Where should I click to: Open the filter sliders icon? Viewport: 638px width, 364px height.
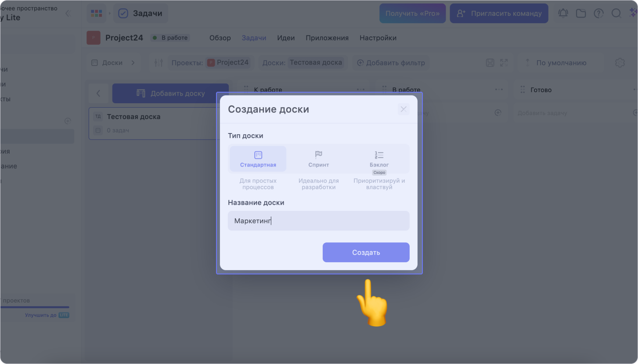[x=159, y=63]
